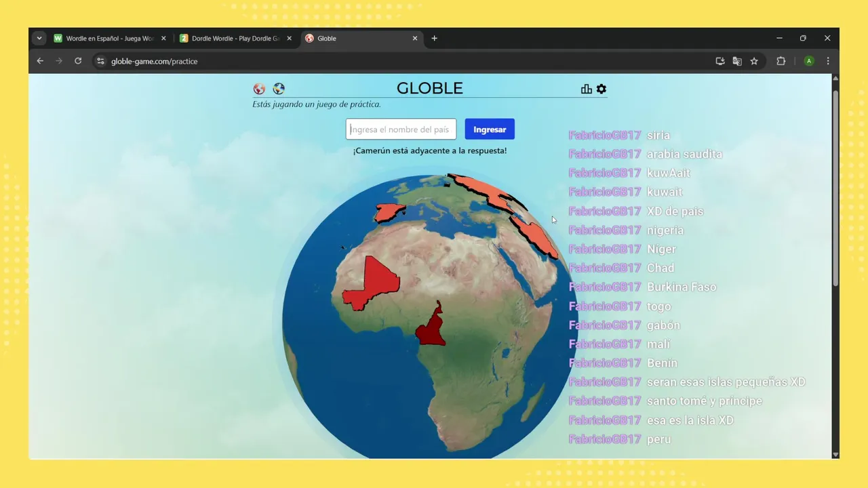Select the Globle tab
The image size is (868, 488).
point(361,39)
